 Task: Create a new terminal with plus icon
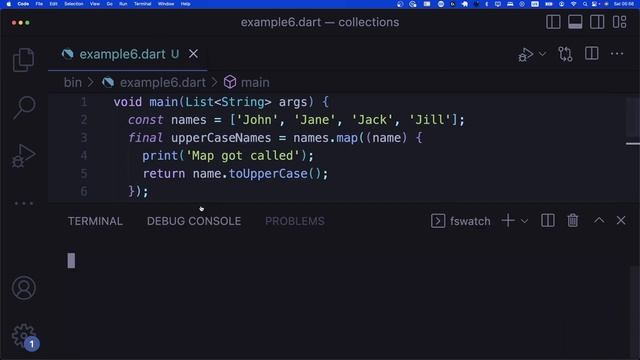508,220
